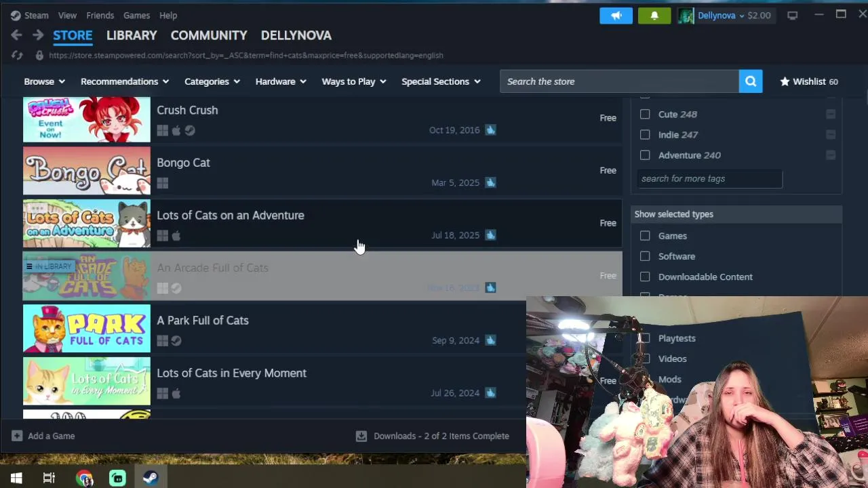The width and height of the screenshot is (868, 488).
Task: Open the DELLYNOVA profile tab
Action: coord(296,35)
